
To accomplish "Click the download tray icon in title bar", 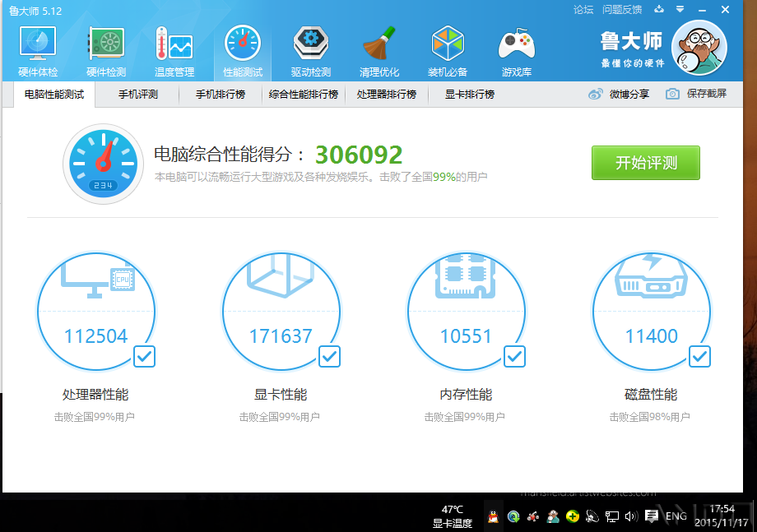I will [x=659, y=9].
